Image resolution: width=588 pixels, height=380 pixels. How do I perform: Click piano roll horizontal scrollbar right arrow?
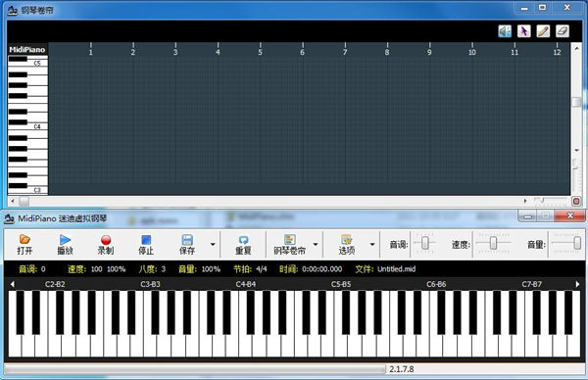[x=525, y=201]
